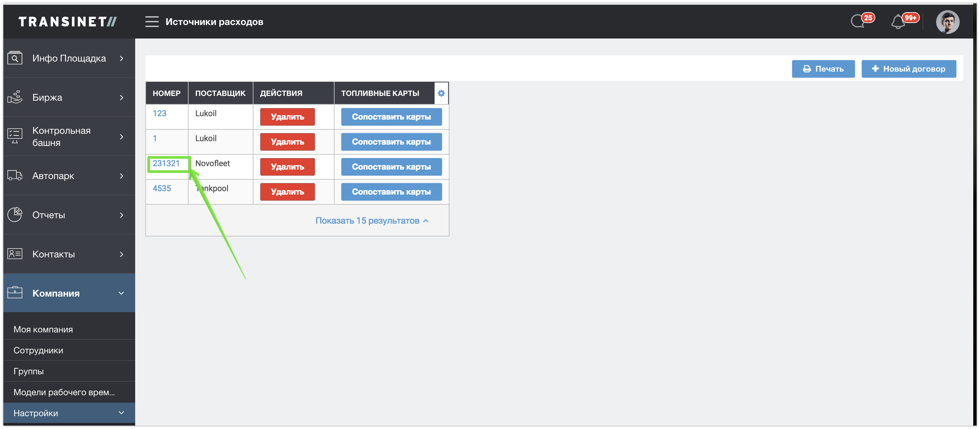980x429 pixels.
Task: Click Показать 15 результатов selector
Action: [x=372, y=221]
